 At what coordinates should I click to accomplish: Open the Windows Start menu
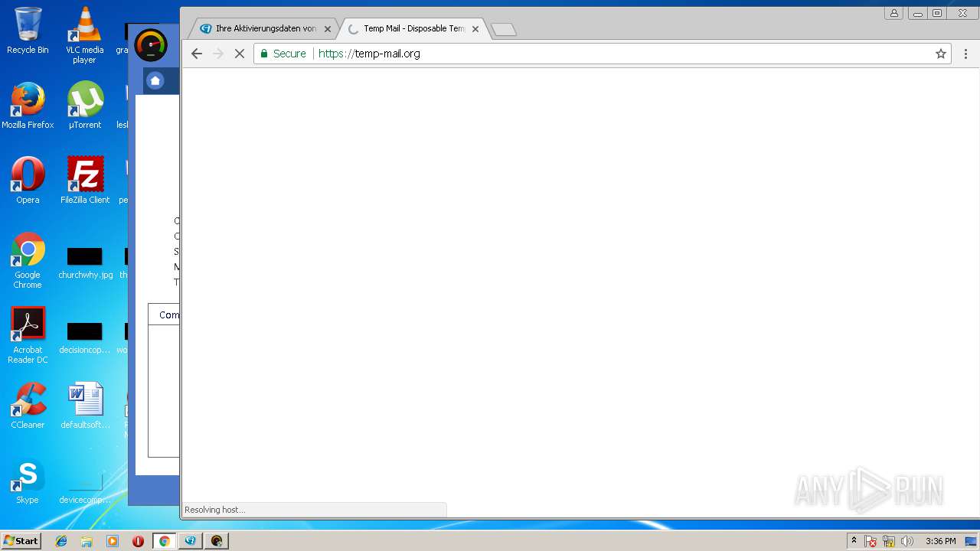coord(21,541)
